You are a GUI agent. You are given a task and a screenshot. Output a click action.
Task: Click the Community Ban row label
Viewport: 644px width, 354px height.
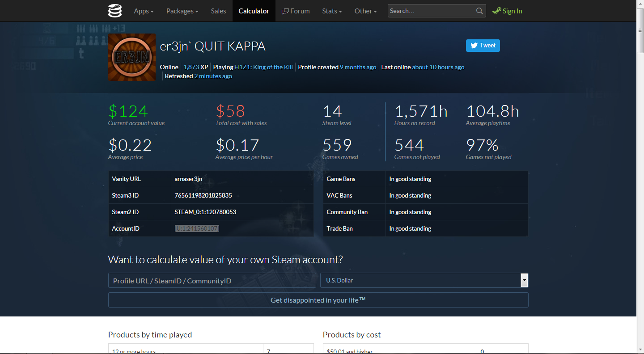[347, 212]
